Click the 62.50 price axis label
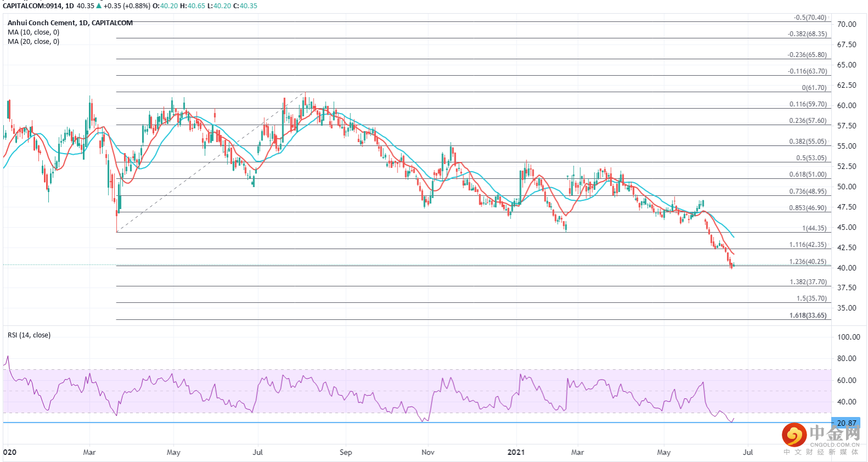The image size is (868, 462). pyautogui.click(x=847, y=85)
